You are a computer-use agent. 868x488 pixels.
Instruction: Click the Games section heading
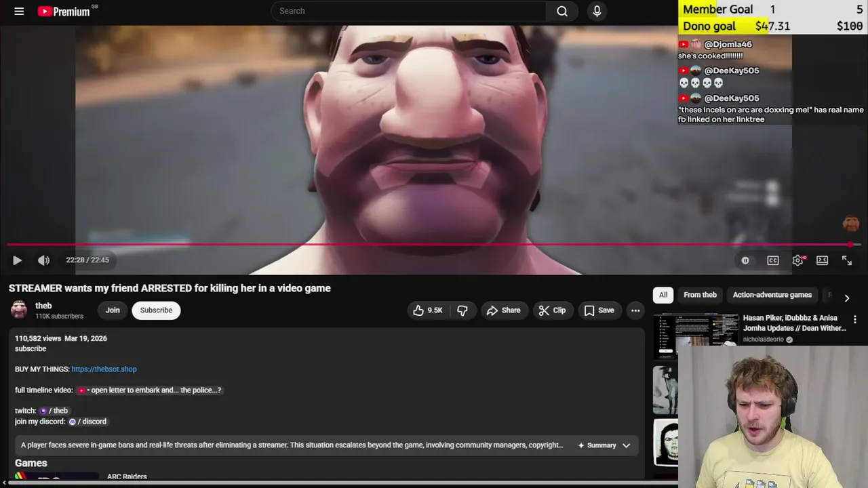pyautogui.click(x=31, y=463)
